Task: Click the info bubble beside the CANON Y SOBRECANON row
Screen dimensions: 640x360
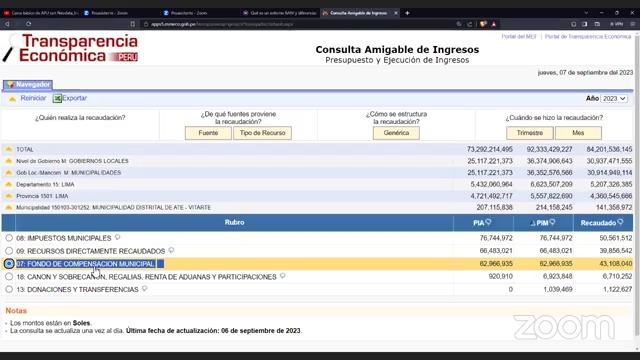Action: click(282, 276)
